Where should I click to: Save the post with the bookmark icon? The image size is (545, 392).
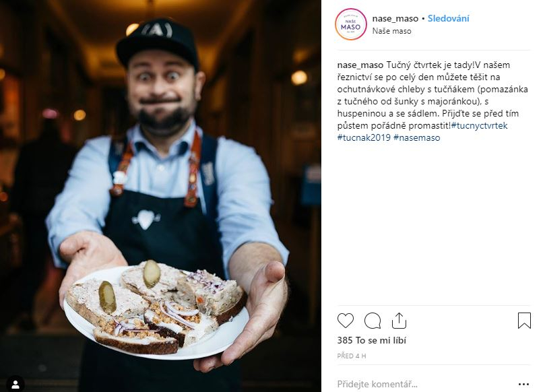[x=524, y=321]
